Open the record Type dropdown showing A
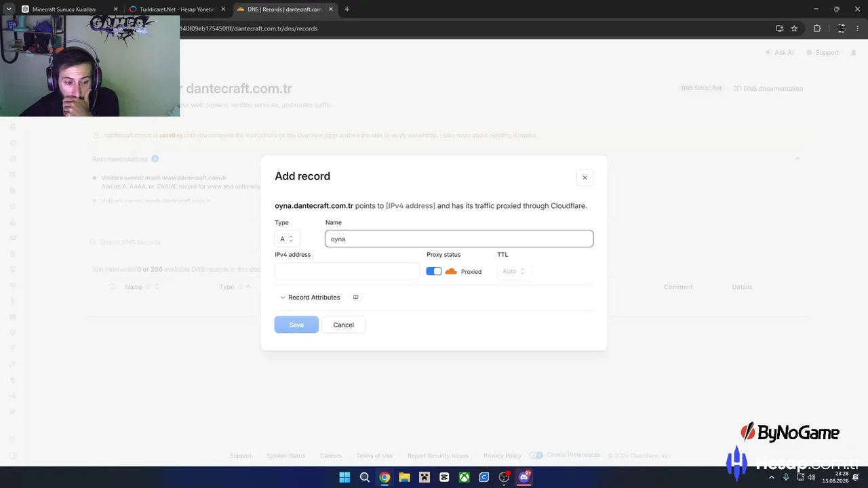The height and width of the screenshot is (488, 868). click(x=288, y=239)
